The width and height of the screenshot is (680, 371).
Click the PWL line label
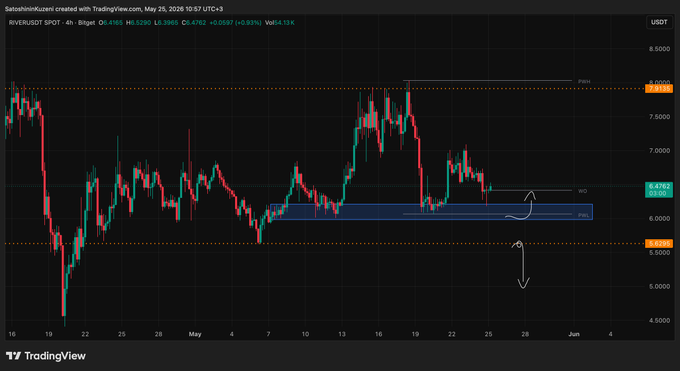[x=584, y=215]
